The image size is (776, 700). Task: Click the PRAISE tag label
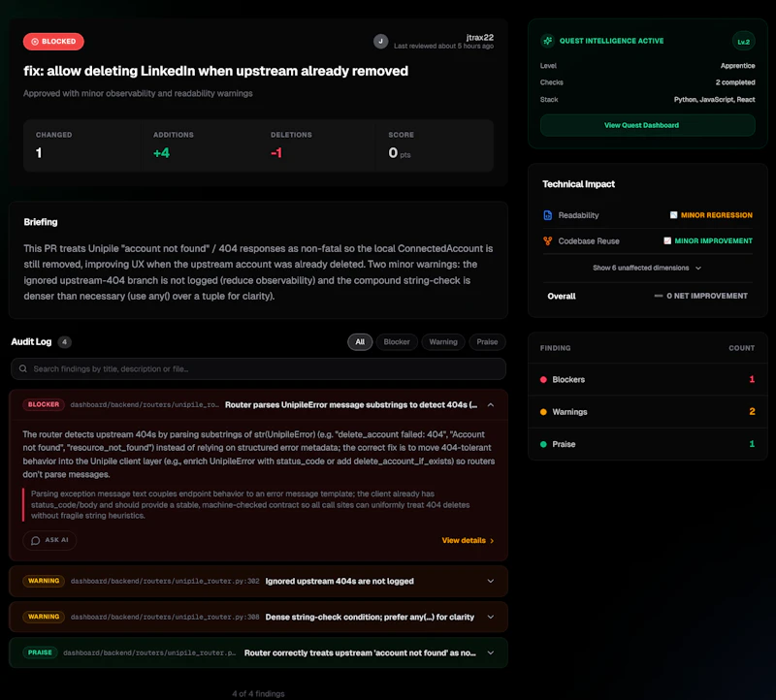click(40, 652)
